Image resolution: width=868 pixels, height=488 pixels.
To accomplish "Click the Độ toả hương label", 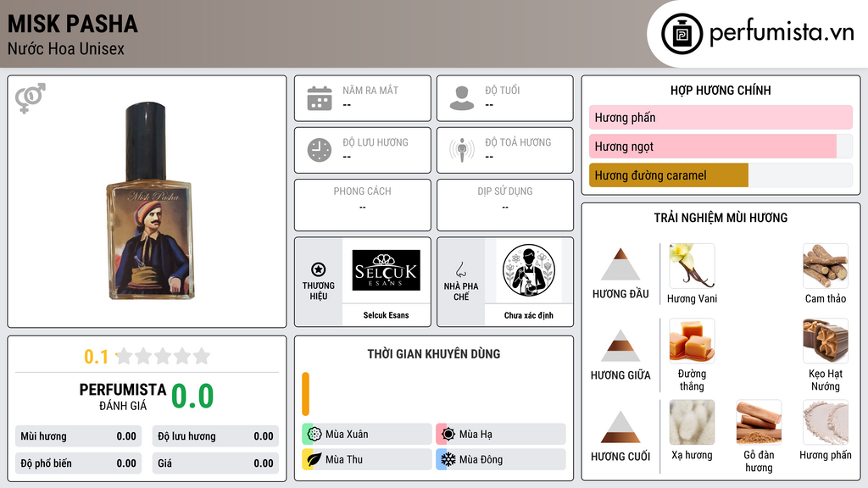I will pyautogui.click(x=518, y=142).
